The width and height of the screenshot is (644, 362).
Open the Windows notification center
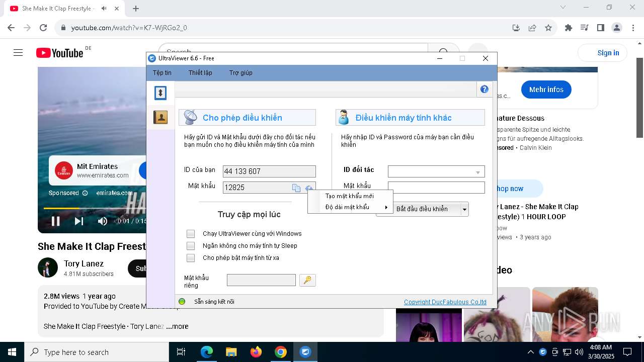click(627, 352)
